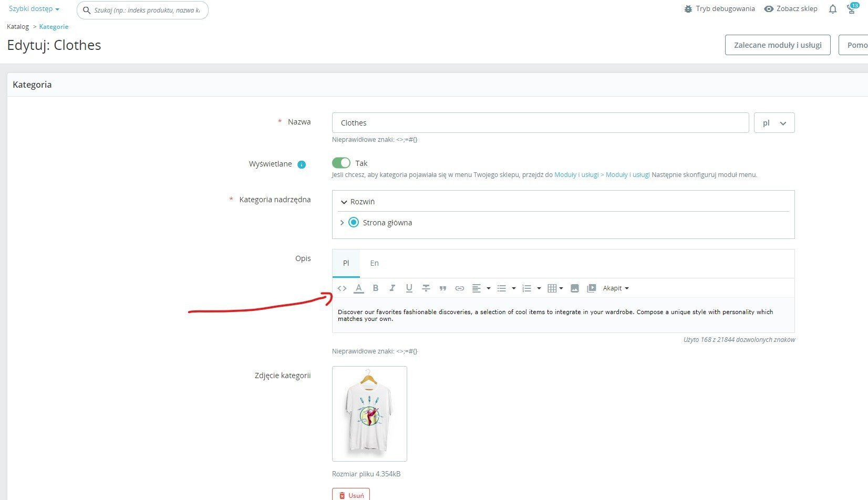Open the Szybki dostęp dropdown
The width and height of the screenshot is (868, 500).
(34, 9)
